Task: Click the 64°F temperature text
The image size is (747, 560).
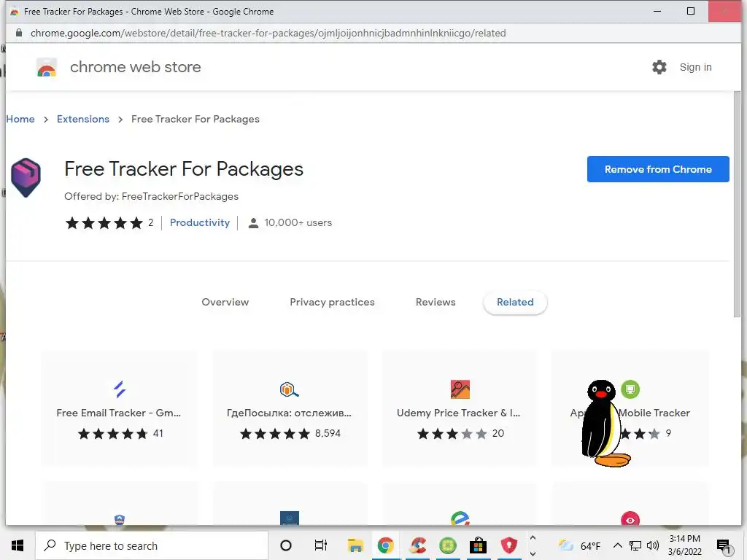Action: (590, 545)
